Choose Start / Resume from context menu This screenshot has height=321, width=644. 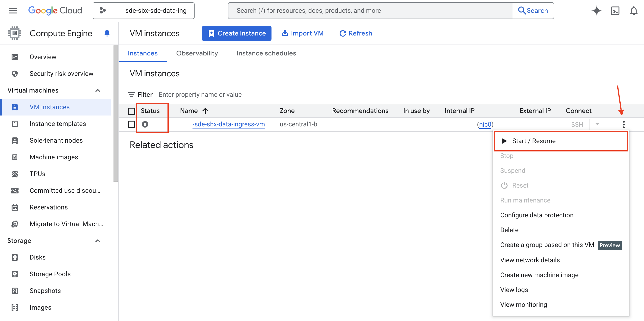pos(534,141)
